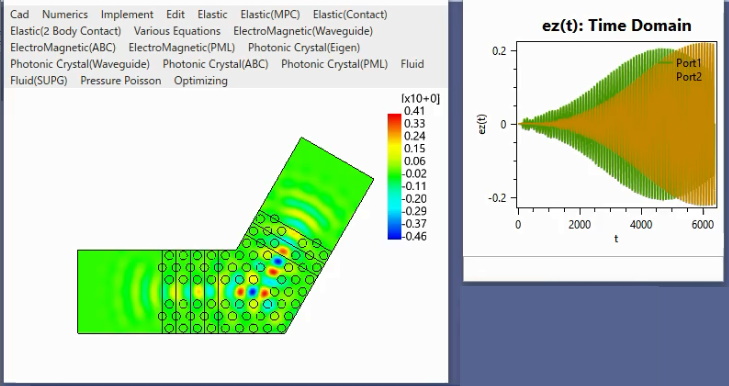This screenshot has width=729, height=386.
Task: Click the ez(t) vertical axis label
Action: point(482,124)
